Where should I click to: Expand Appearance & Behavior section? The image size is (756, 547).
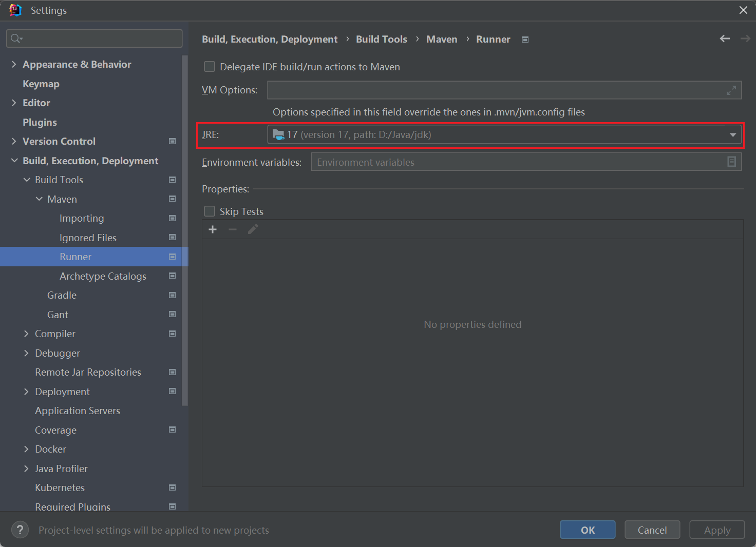click(x=14, y=64)
